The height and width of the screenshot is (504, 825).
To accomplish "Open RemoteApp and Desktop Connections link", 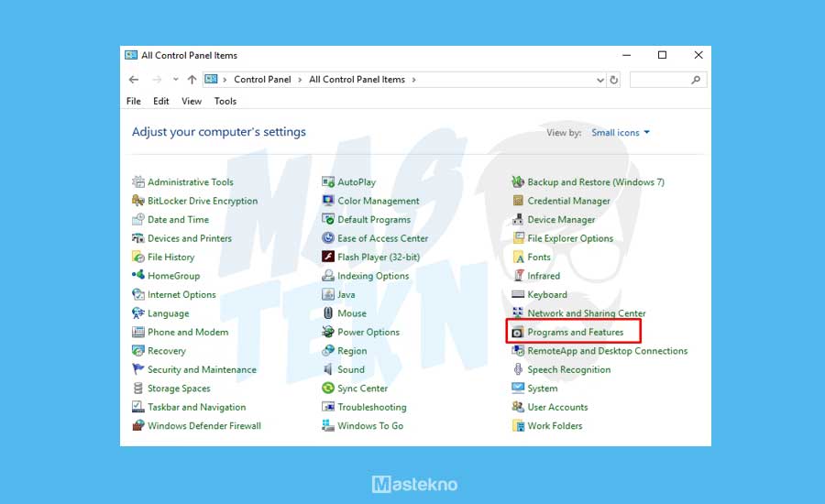I will click(x=608, y=351).
